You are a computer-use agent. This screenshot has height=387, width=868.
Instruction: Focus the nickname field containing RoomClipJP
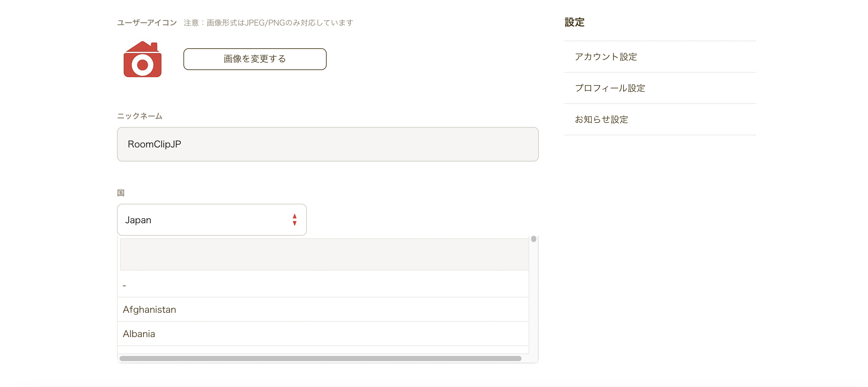(x=328, y=144)
